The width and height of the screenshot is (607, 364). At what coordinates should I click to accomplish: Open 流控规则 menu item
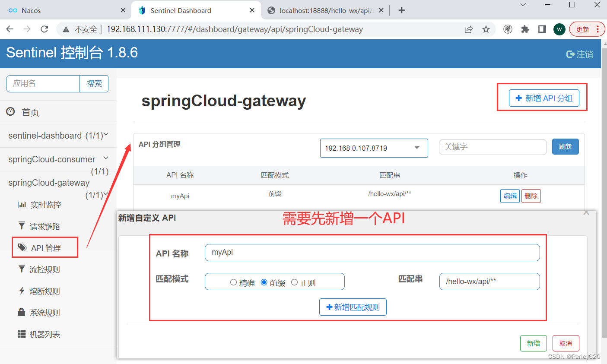(44, 269)
